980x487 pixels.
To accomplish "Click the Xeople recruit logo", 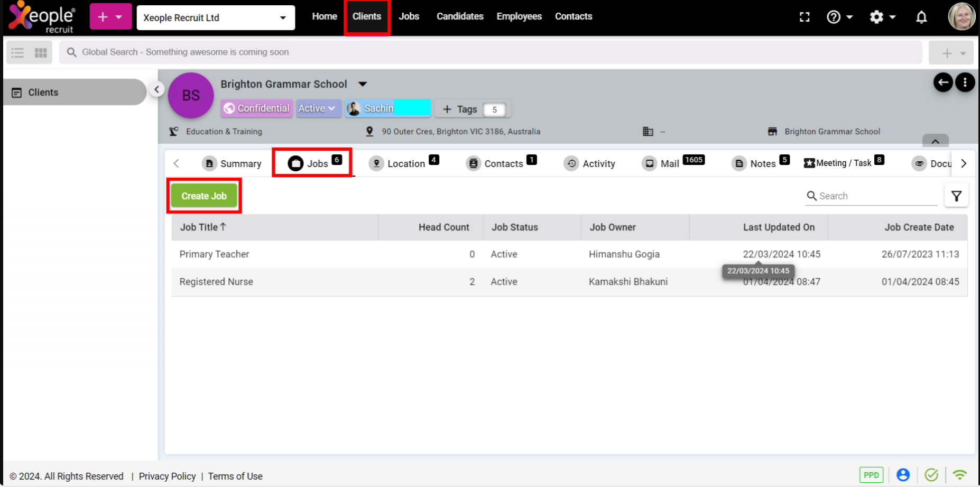I will (x=42, y=17).
